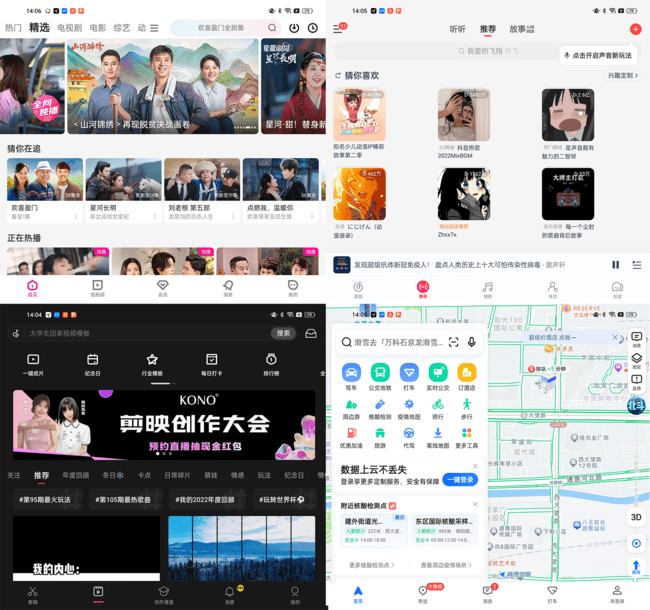The width and height of the screenshot is (650, 610).
Task: Refresh the 猜你喜欢 recommendations
Action: (338, 75)
